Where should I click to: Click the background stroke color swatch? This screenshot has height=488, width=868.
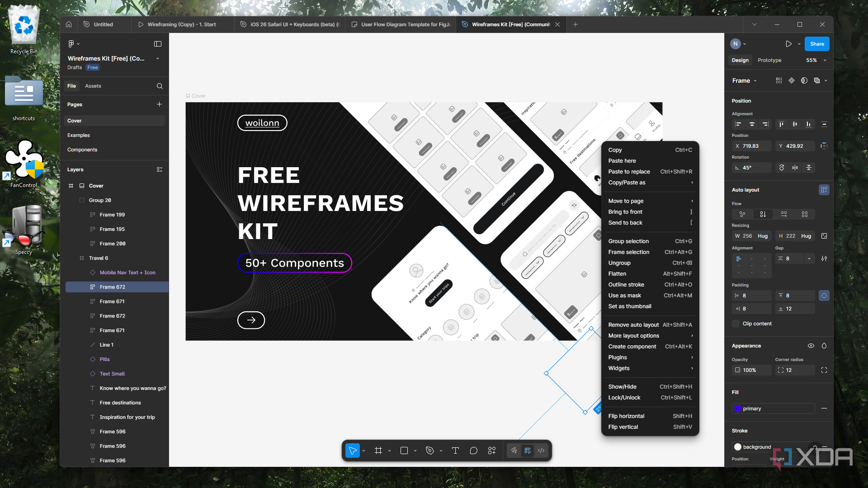[x=738, y=447]
